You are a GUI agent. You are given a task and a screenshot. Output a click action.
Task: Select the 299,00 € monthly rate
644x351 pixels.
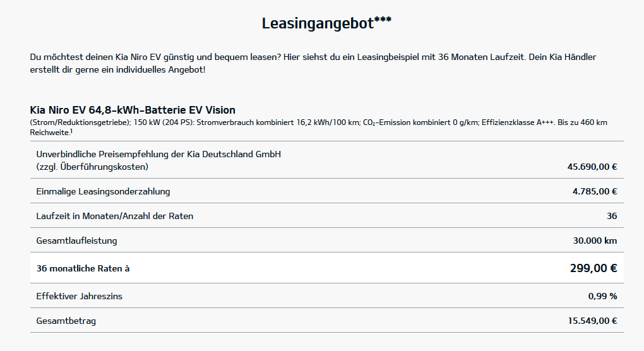point(593,268)
